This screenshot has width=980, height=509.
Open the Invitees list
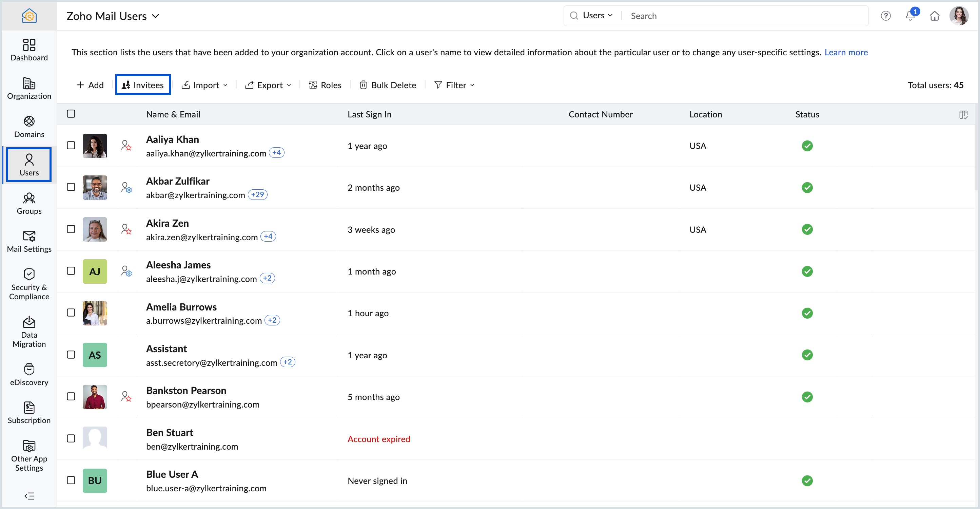(x=143, y=85)
